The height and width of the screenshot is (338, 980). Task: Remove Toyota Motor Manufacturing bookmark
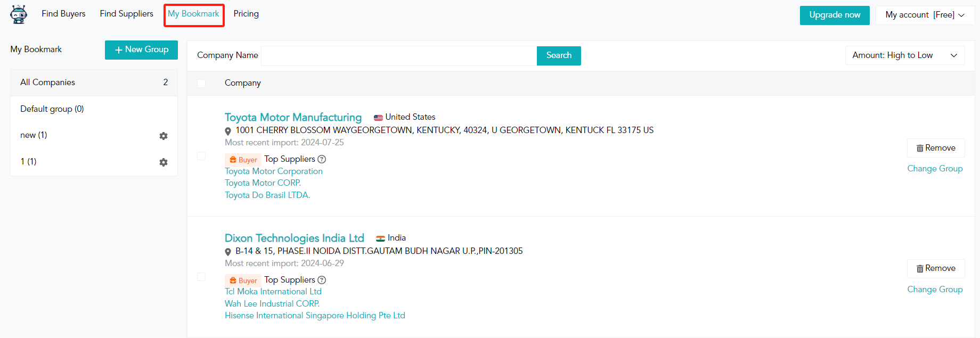(x=936, y=148)
